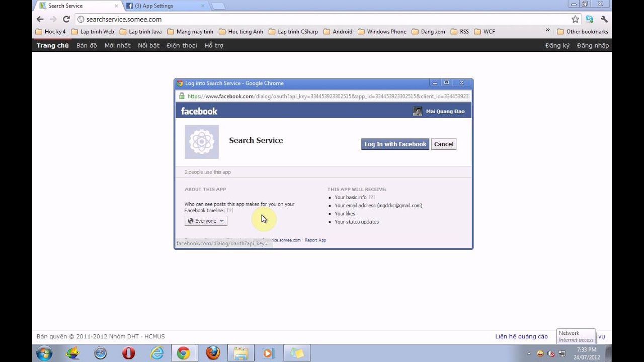644x362 pixels.
Task: Click Mai Quang Đạo name in dialog
Action: pos(445,111)
